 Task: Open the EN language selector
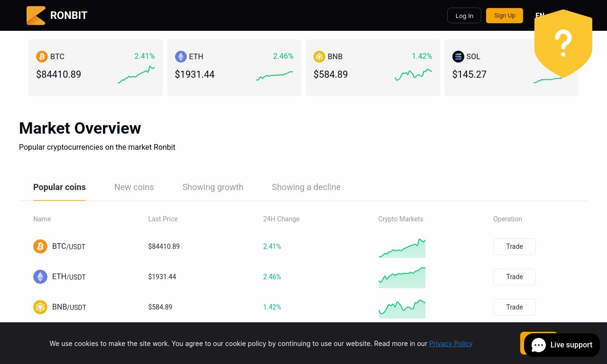pyautogui.click(x=539, y=15)
